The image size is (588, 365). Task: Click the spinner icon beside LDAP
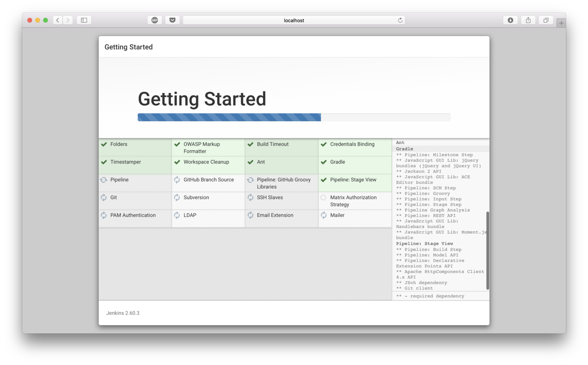point(177,215)
